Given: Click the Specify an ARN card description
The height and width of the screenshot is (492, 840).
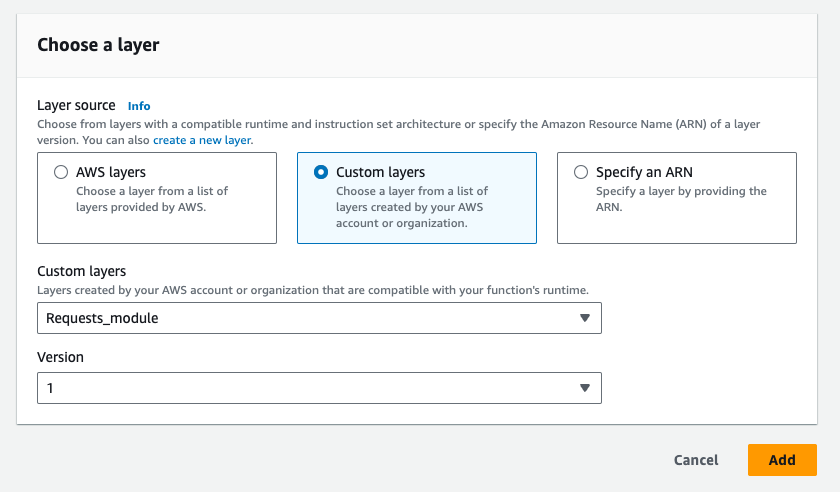Looking at the screenshot, I should [x=680, y=199].
